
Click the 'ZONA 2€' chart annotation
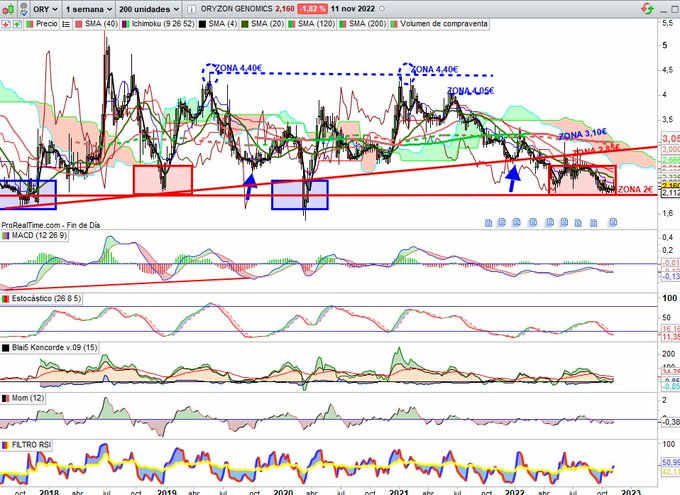coord(635,190)
